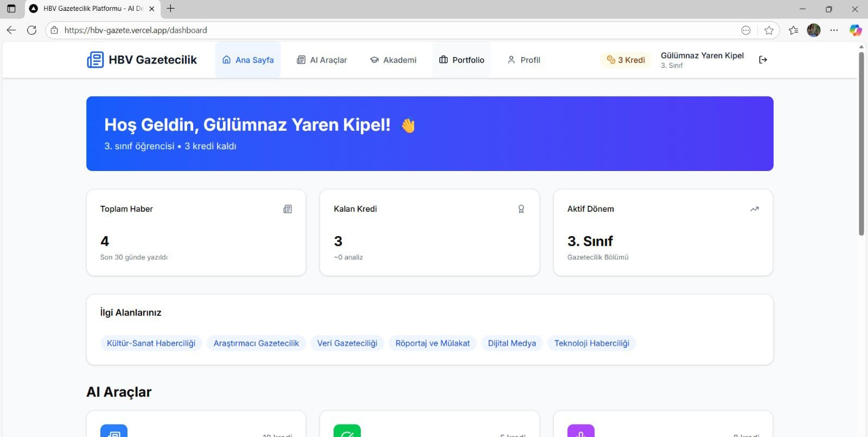Click the logout icon beside the username
This screenshot has width=868, height=437.
tap(763, 60)
